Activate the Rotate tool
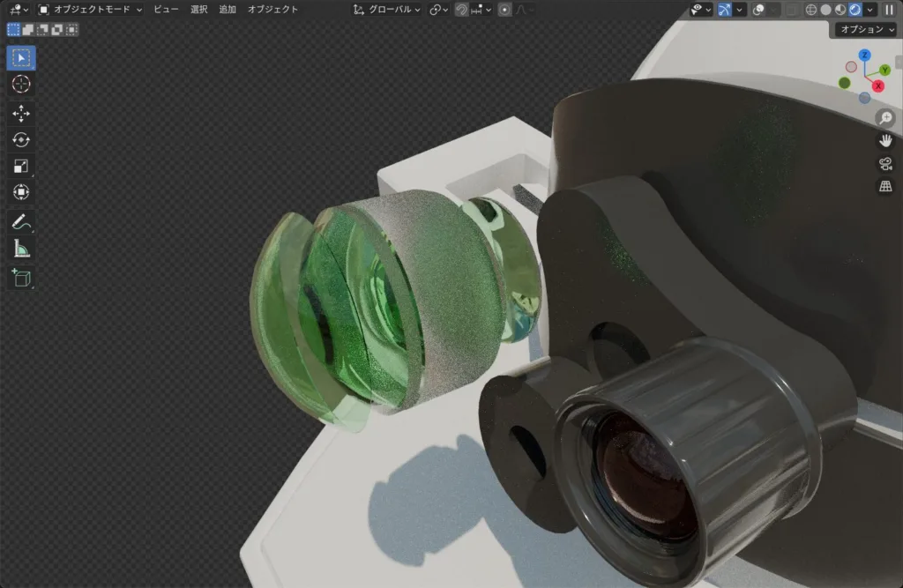This screenshot has width=903, height=588. (21, 139)
